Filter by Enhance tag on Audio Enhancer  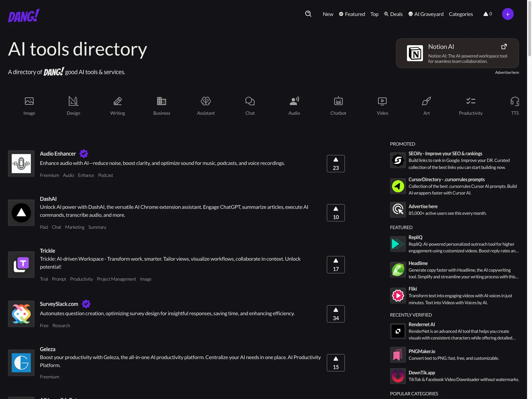point(86,175)
